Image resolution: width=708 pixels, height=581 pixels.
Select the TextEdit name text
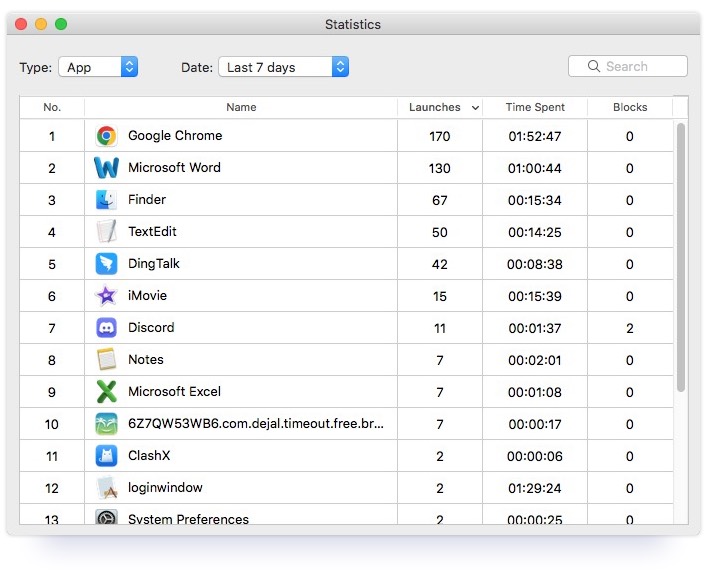coord(152,232)
